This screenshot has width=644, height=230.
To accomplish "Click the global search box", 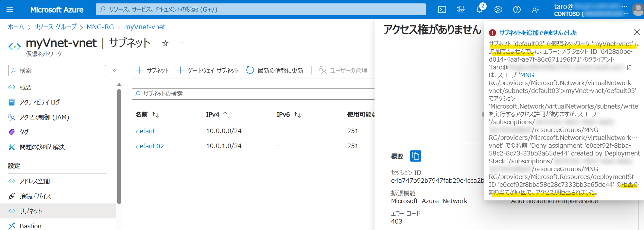I will coord(261,10).
